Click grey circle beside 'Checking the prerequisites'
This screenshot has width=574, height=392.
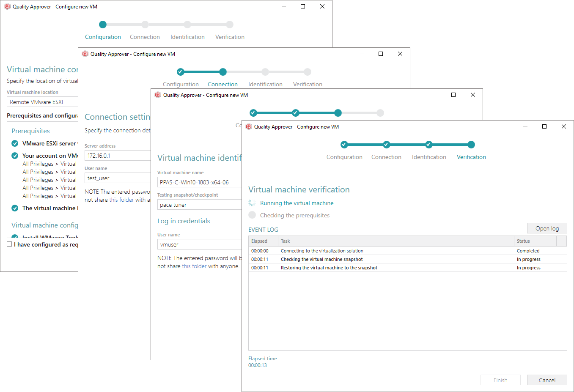(252, 215)
